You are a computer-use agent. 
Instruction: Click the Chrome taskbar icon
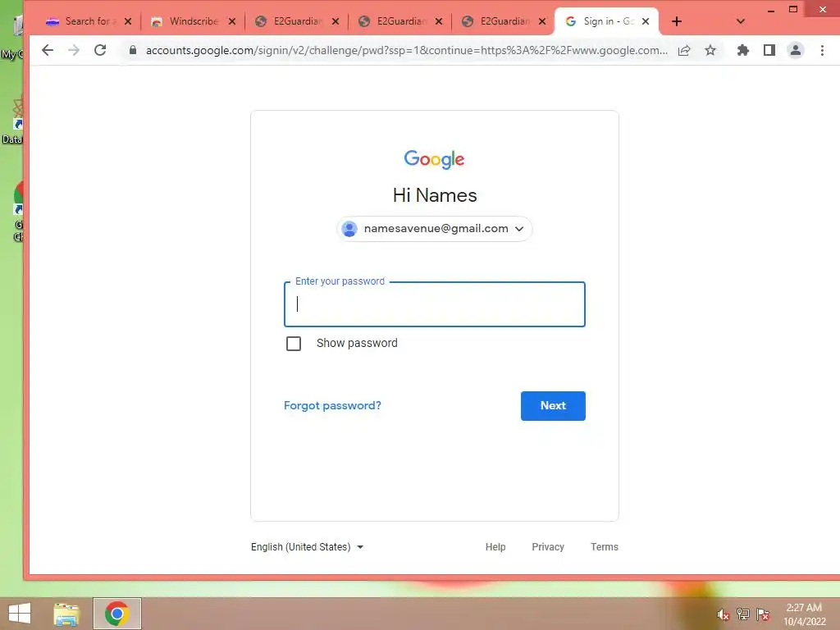click(117, 614)
